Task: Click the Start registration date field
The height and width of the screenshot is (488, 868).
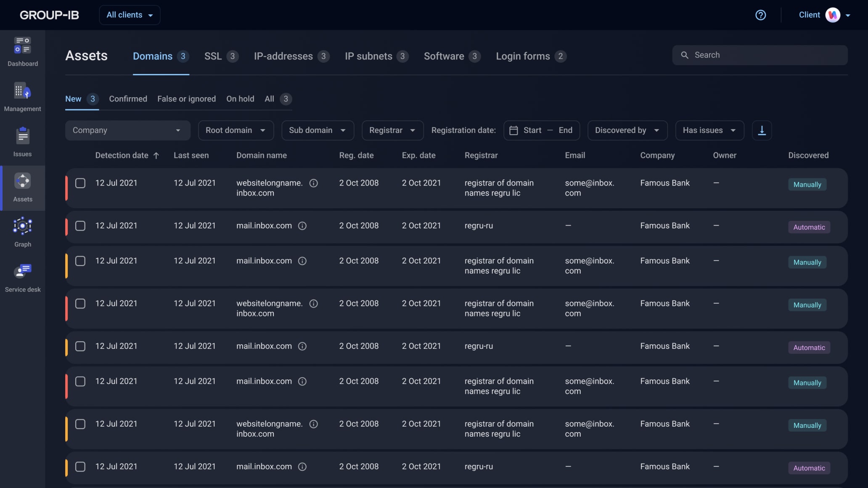Action: coord(532,130)
